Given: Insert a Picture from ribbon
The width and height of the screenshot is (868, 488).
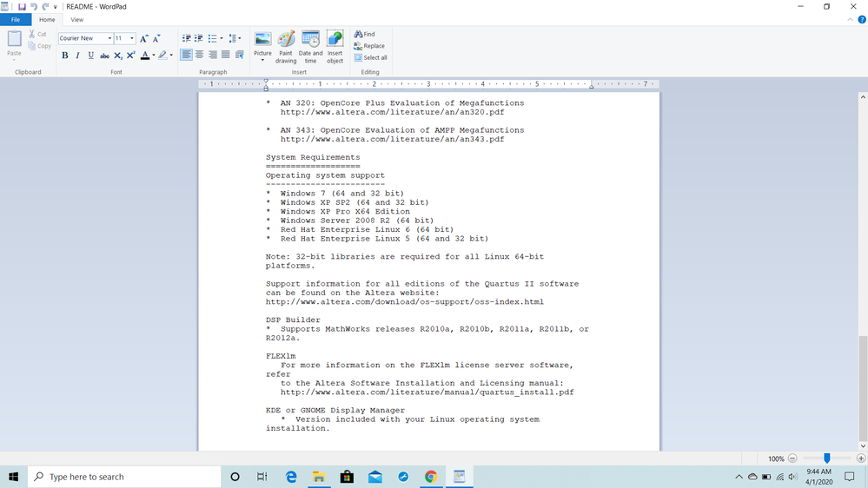Looking at the screenshot, I should tap(262, 40).
